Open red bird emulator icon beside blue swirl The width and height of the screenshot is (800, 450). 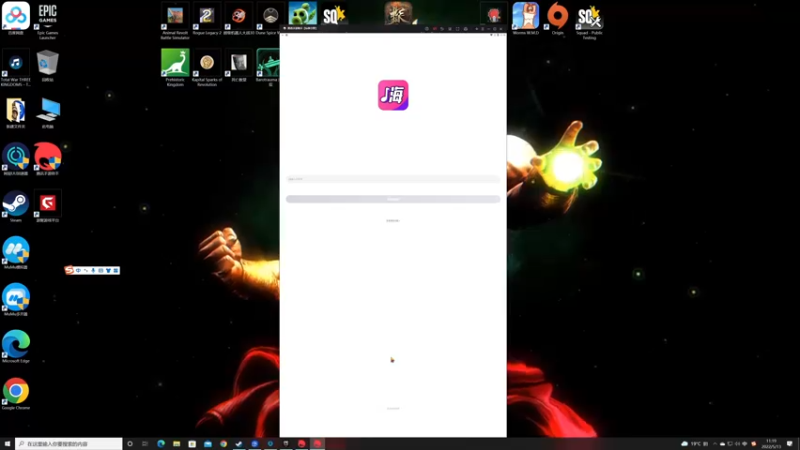coord(47,157)
